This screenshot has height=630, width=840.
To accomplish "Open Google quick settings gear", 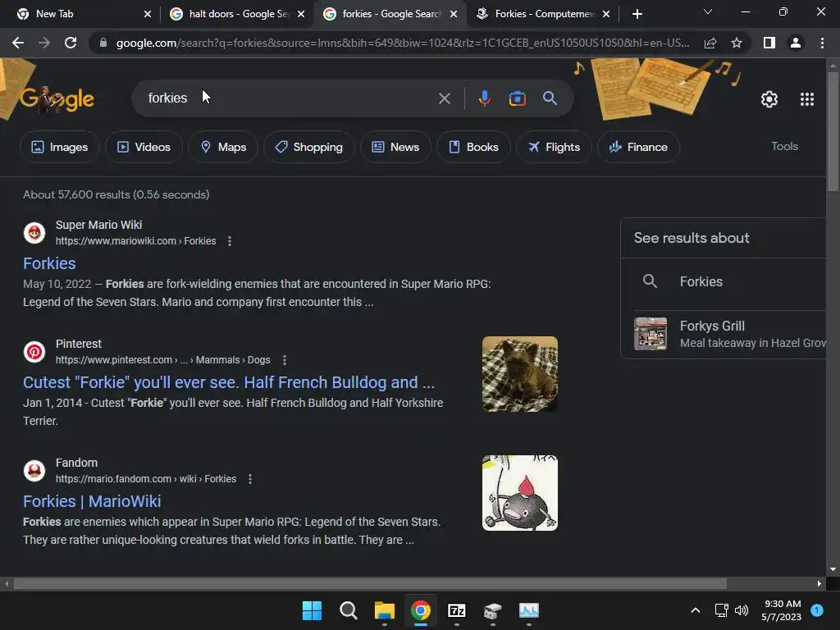I will [x=769, y=99].
